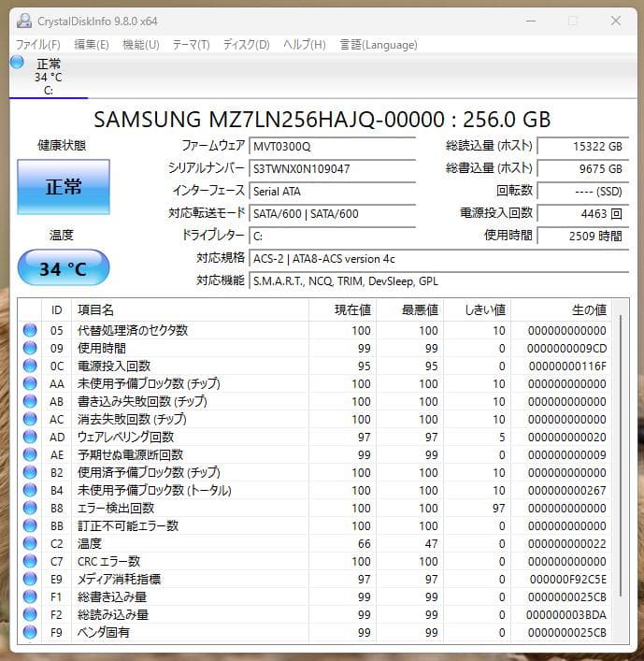The width and height of the screenshot is (644, 661).
Task: Click the 項目名 column header
Action: coord(190,310)
